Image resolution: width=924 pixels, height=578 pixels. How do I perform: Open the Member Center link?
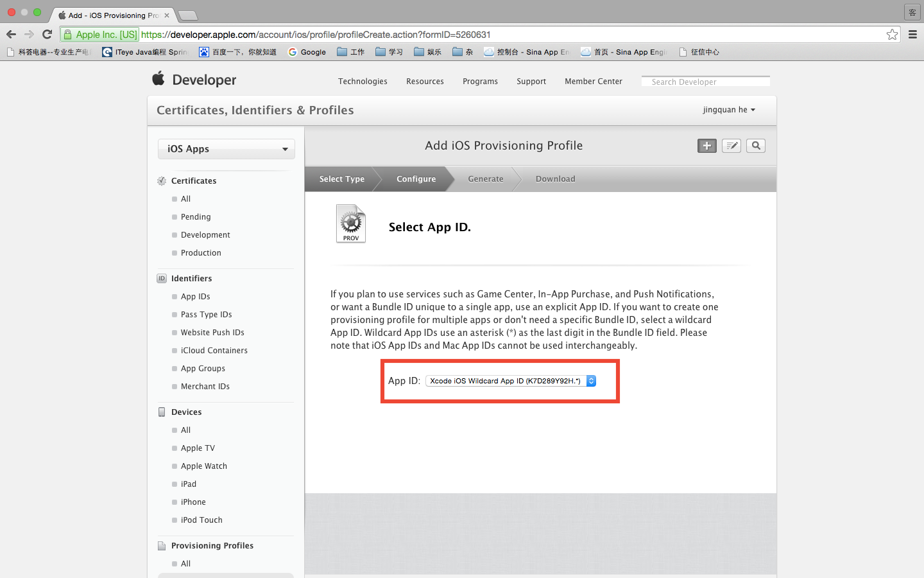click(594, 82)
